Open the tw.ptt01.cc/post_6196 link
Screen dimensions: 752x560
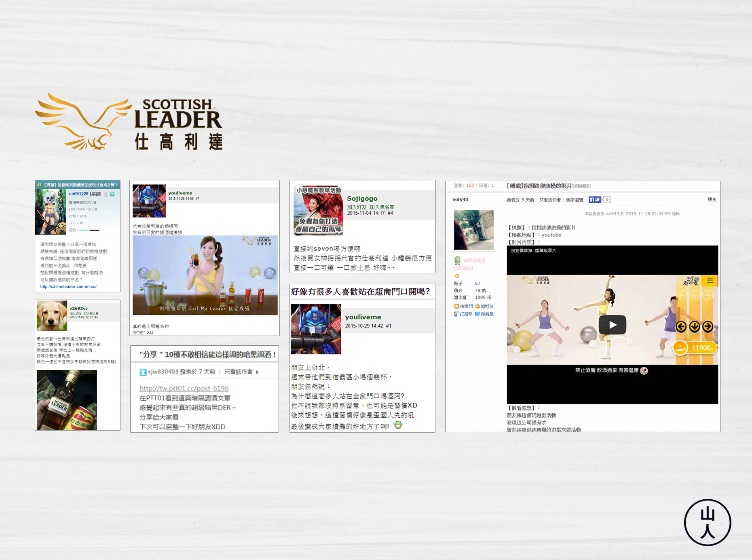tap(184, 388)
